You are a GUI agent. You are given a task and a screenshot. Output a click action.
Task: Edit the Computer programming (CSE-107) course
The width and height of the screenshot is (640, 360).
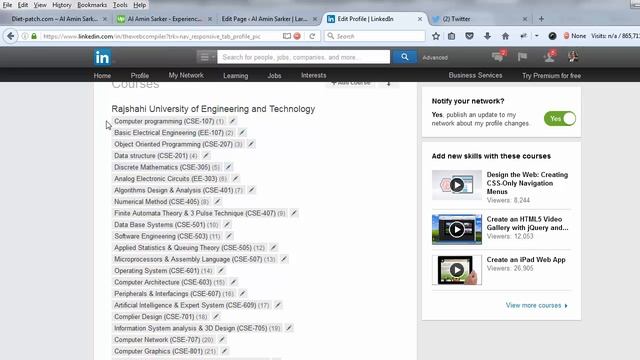(x=232, y=121)
